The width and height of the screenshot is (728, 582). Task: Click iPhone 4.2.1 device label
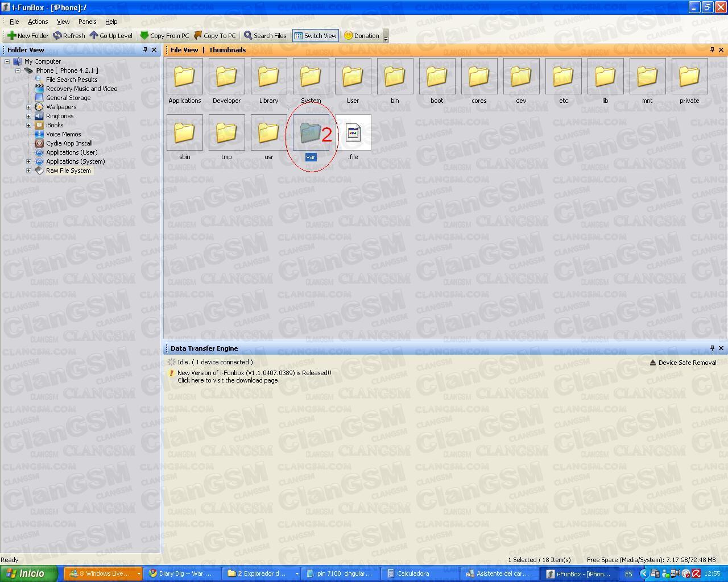tap(66, 70)
